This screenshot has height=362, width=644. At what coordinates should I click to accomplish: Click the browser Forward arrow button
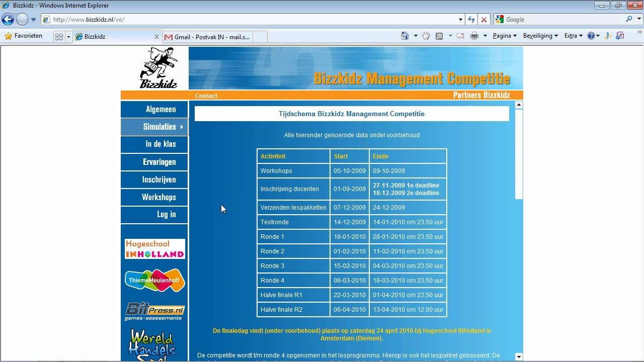(22, 20)
